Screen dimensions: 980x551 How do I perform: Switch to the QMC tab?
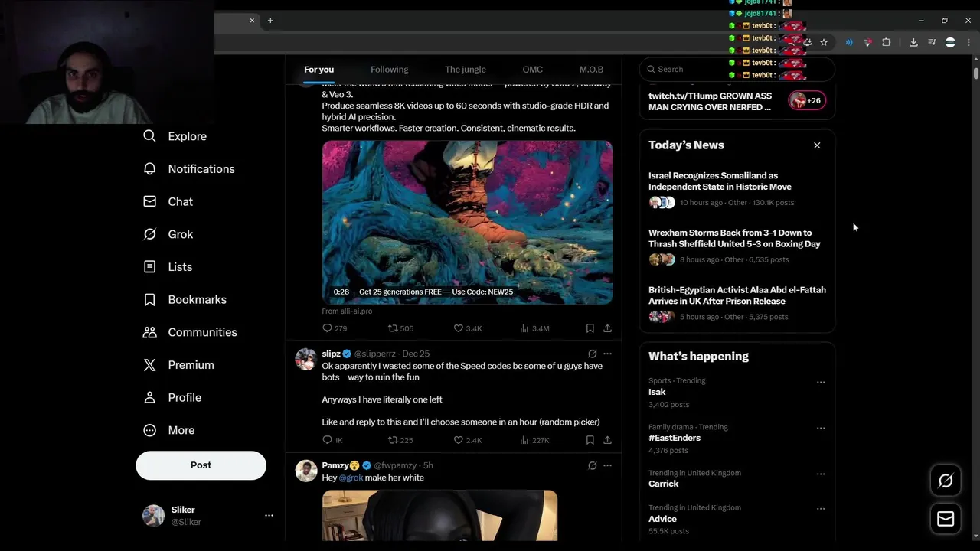pos(532,70)
